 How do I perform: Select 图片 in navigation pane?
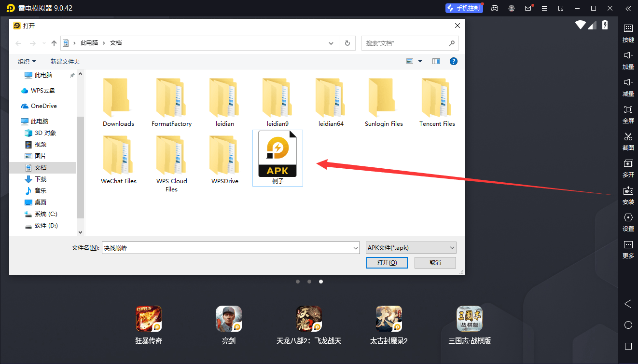coord(36,156)
